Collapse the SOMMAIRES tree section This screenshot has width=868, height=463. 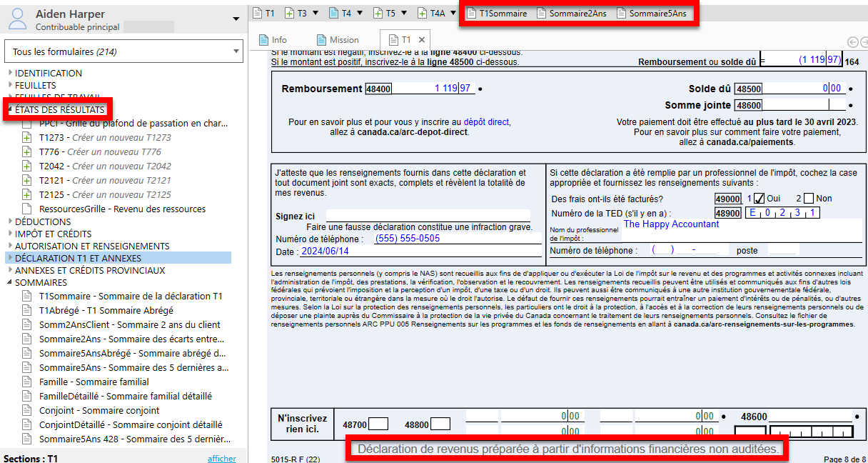pyautogui.click(x=10, y=283)
